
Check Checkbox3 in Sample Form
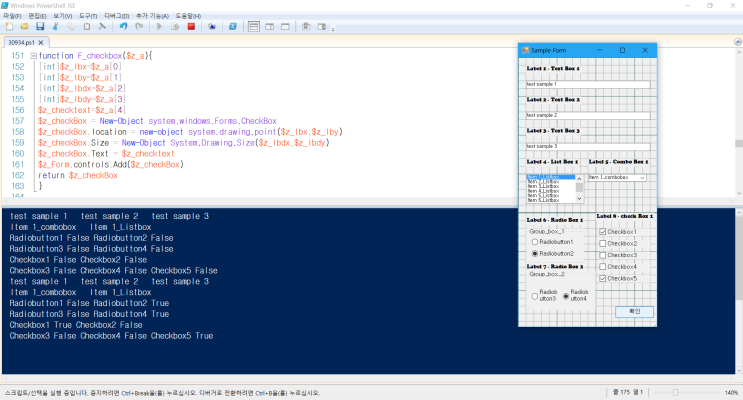603,255
